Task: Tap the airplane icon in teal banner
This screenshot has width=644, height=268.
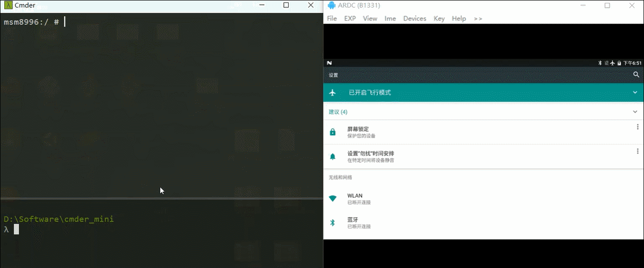Action: point(332,92)
